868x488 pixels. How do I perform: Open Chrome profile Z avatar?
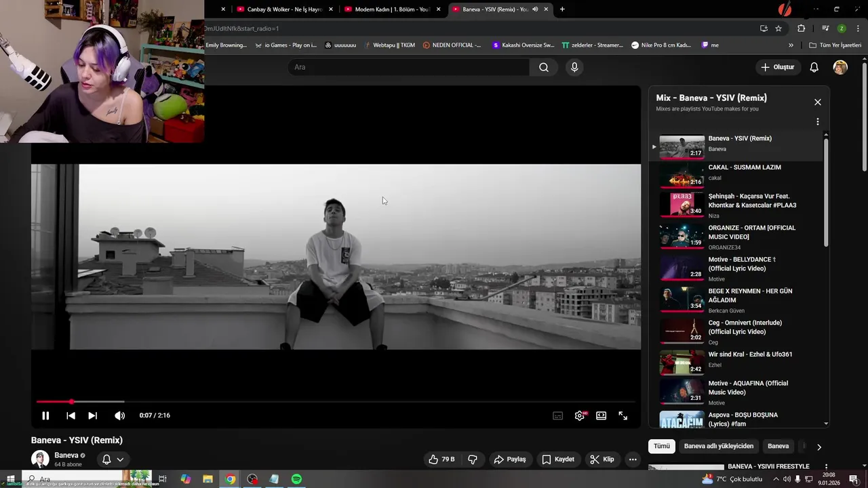pyautogui.click(x=842, y=28)
